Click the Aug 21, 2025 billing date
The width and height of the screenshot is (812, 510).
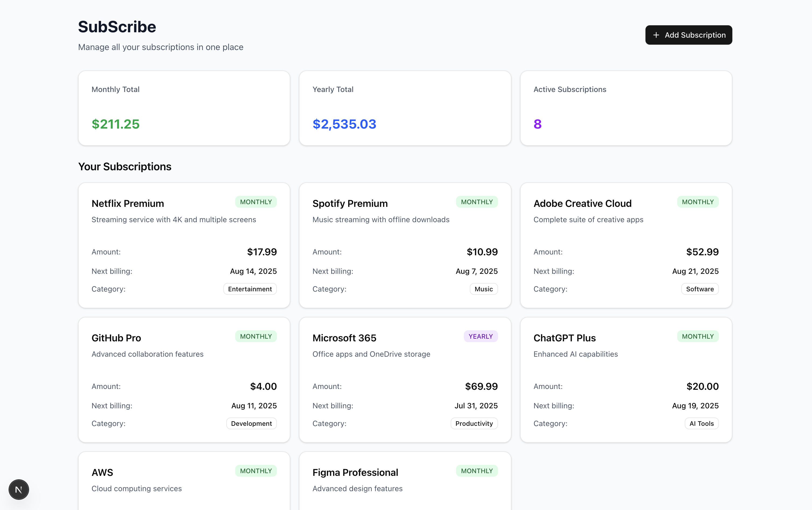[695, 271]
